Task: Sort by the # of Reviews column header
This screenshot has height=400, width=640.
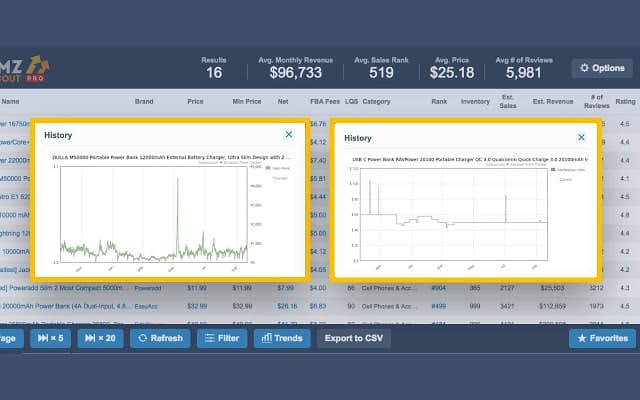Action: (597, 101)
